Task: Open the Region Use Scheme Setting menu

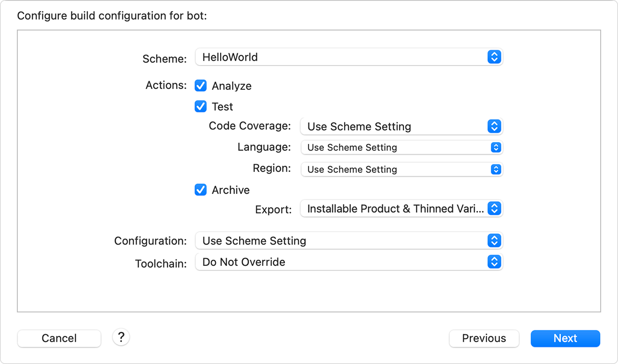Action: (x=394, y=169)
